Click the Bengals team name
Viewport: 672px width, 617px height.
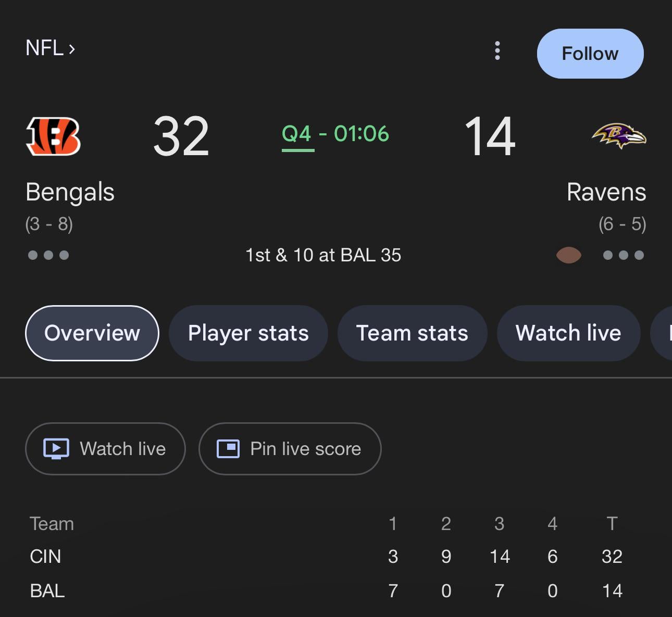[70, 192]
